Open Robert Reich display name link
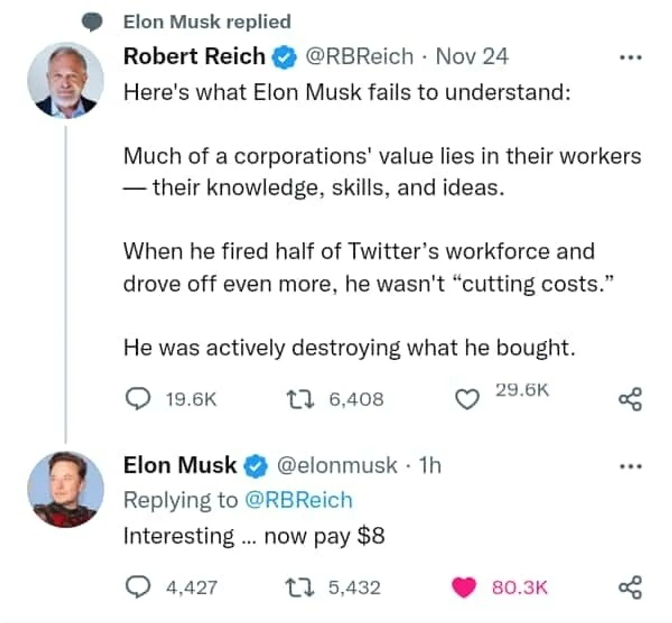Viewport: 672px width, 623px height. click(194, 56)
